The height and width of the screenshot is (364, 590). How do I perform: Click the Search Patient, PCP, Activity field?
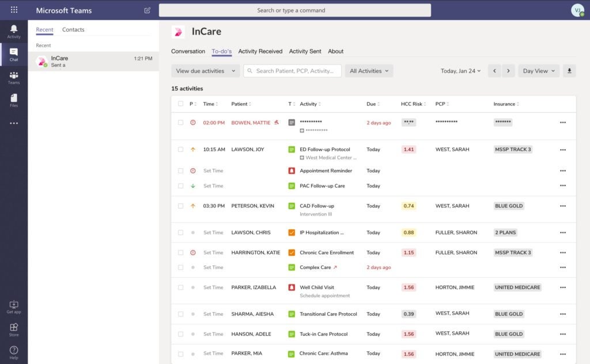293,71
